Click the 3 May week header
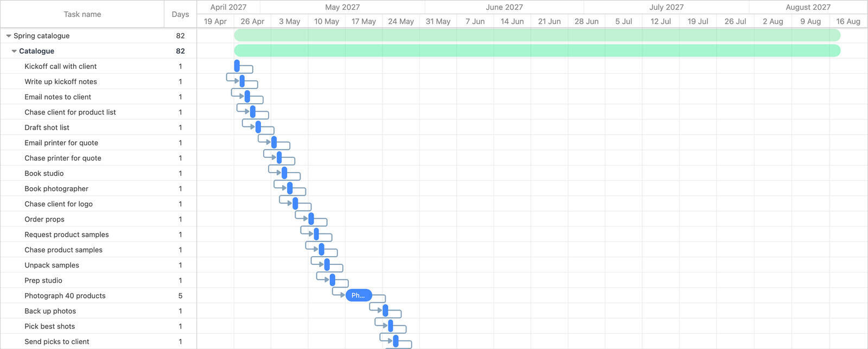Viewport: 868px width, 349px height. pyautogui.click(x=290, y=21)
